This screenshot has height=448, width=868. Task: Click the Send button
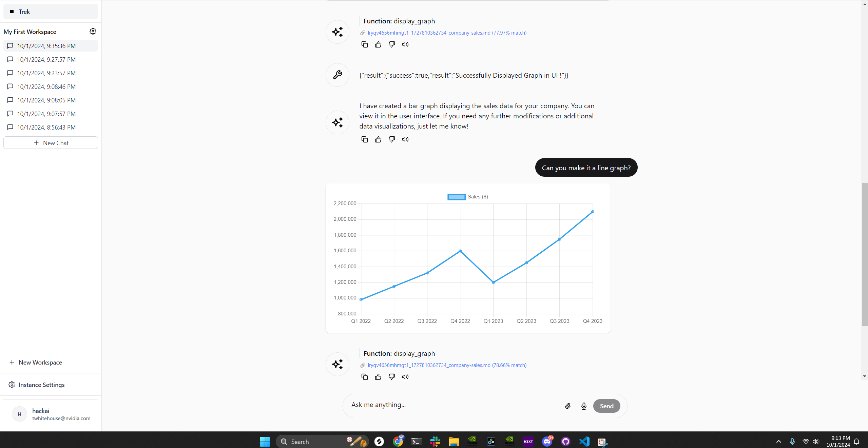[x=606, y=406]
